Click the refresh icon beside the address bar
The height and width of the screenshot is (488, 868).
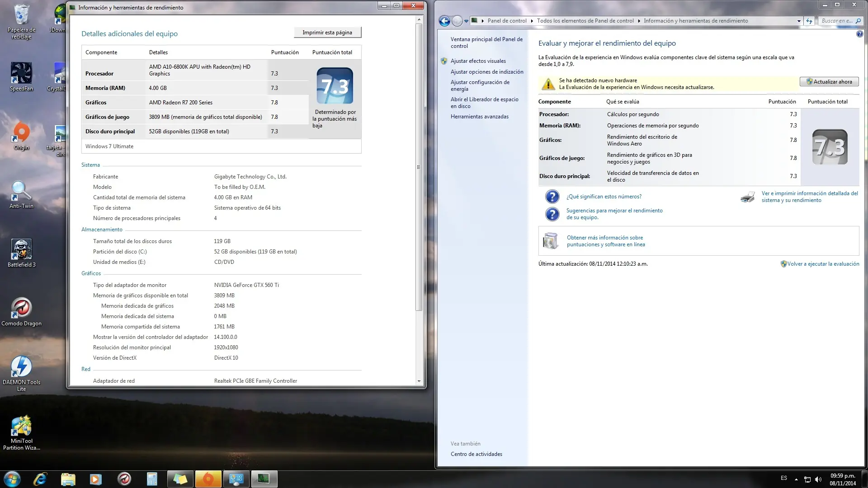click(809, 21)
